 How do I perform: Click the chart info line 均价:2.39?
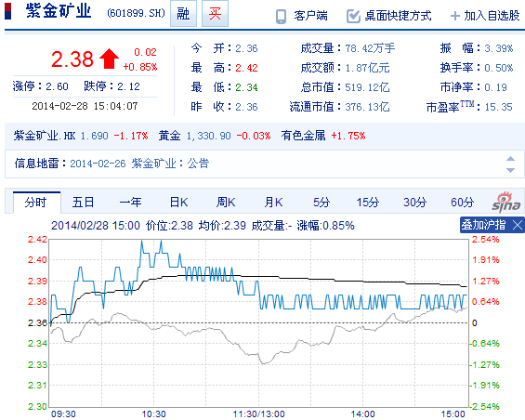(222, 226)
